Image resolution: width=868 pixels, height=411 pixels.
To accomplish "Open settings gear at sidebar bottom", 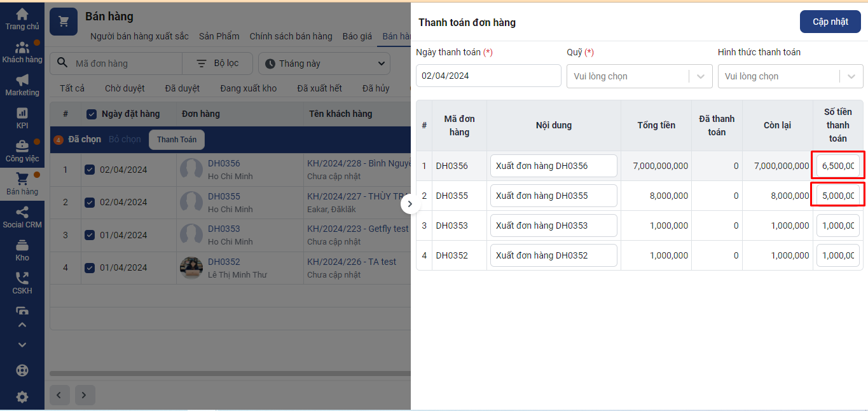I will point(22,397).
